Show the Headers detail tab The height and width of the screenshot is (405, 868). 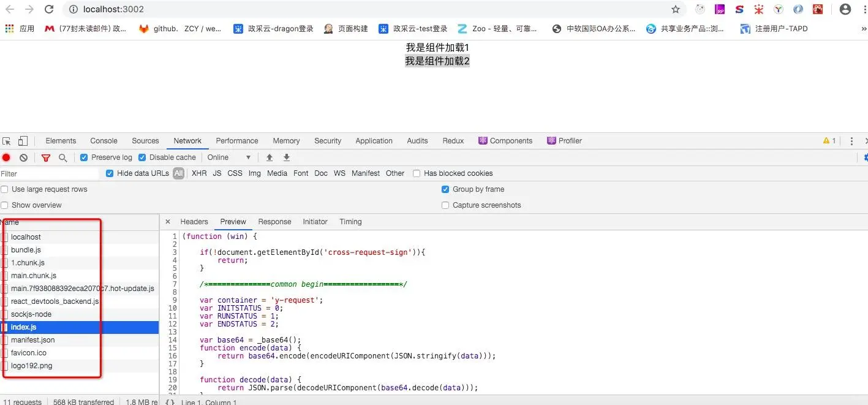point(194,222)
